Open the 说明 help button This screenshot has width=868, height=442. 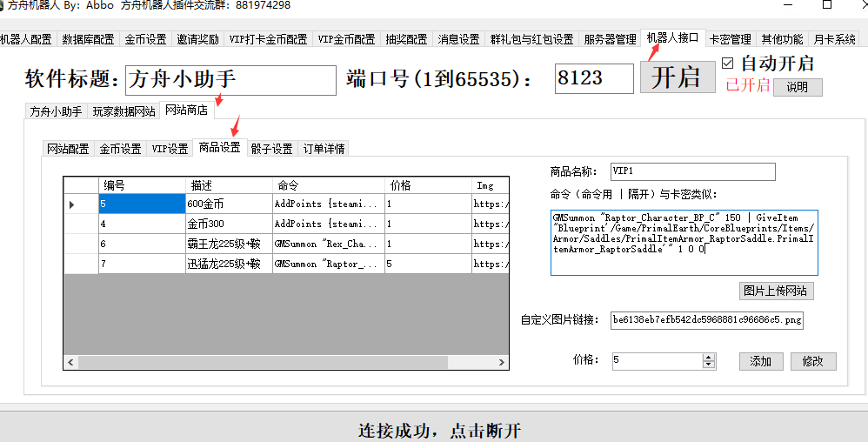(797, 87)
